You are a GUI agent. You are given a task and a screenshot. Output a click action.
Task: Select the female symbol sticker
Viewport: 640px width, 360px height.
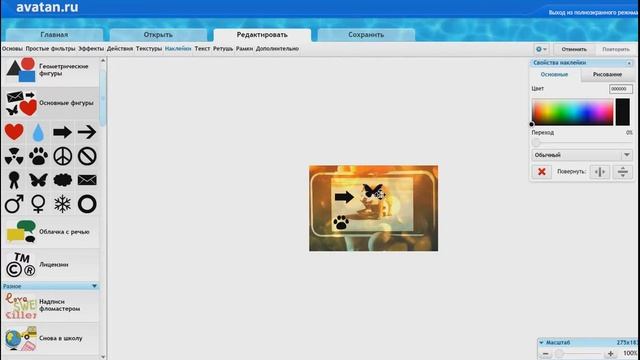(x=38, y=204)
